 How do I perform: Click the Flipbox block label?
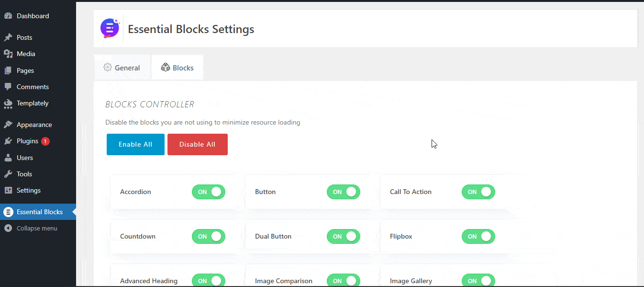coord(401,236)
